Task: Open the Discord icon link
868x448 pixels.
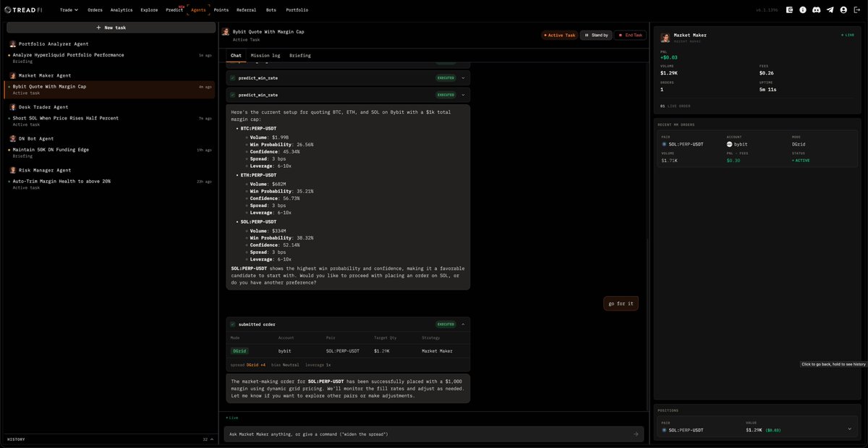Action: coord(816,10)
